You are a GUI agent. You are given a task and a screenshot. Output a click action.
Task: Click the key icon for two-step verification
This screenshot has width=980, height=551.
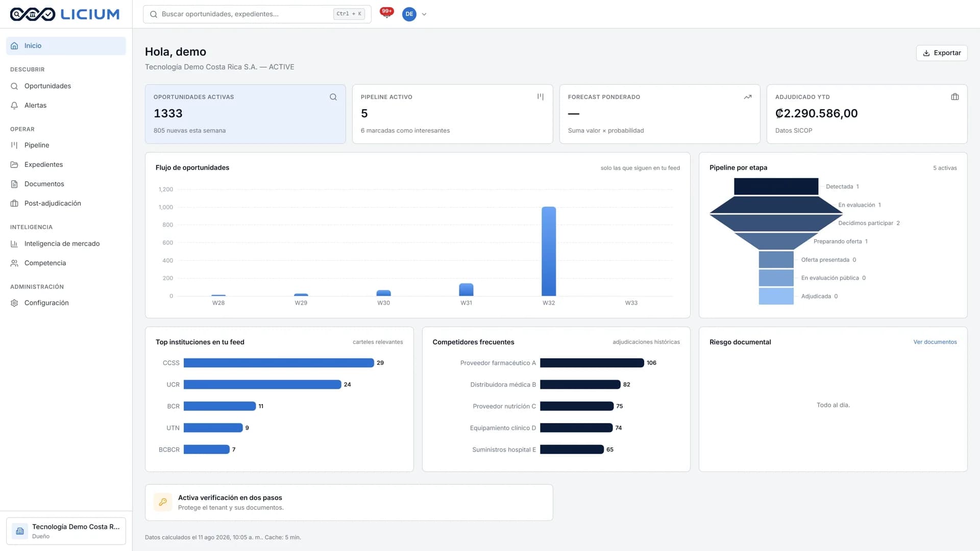[x=163, y=503]
